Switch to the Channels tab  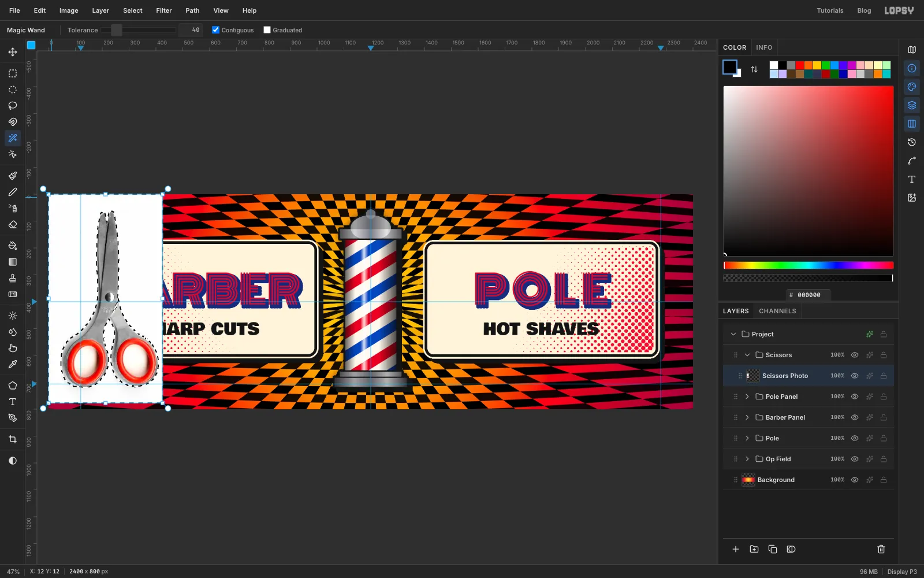(x=777, y=311)
